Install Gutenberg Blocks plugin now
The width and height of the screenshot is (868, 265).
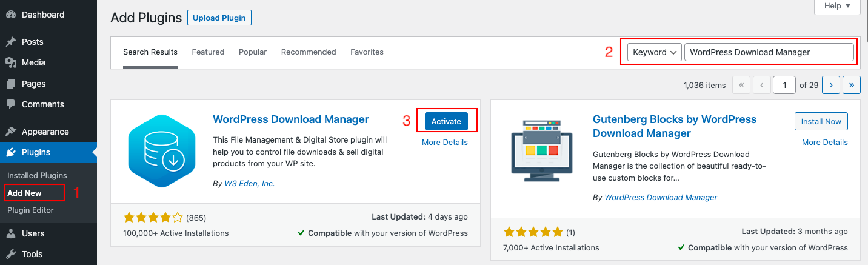coord(821,121)
